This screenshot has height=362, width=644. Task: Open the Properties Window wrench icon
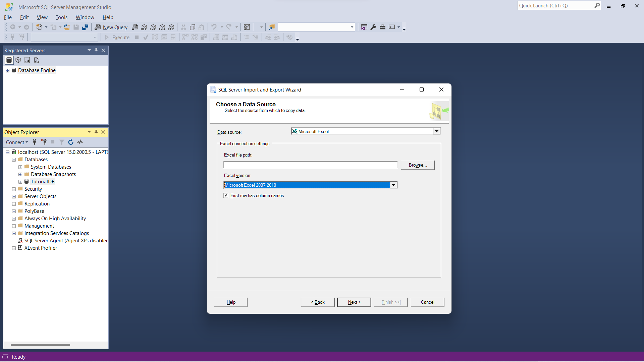coord(373,27)
